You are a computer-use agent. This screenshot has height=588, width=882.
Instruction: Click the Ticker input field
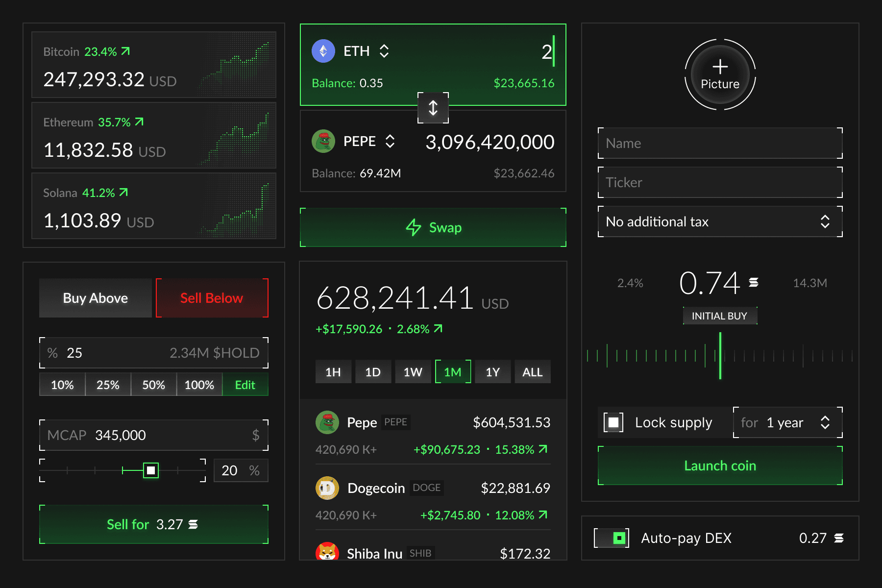[720, 182]
